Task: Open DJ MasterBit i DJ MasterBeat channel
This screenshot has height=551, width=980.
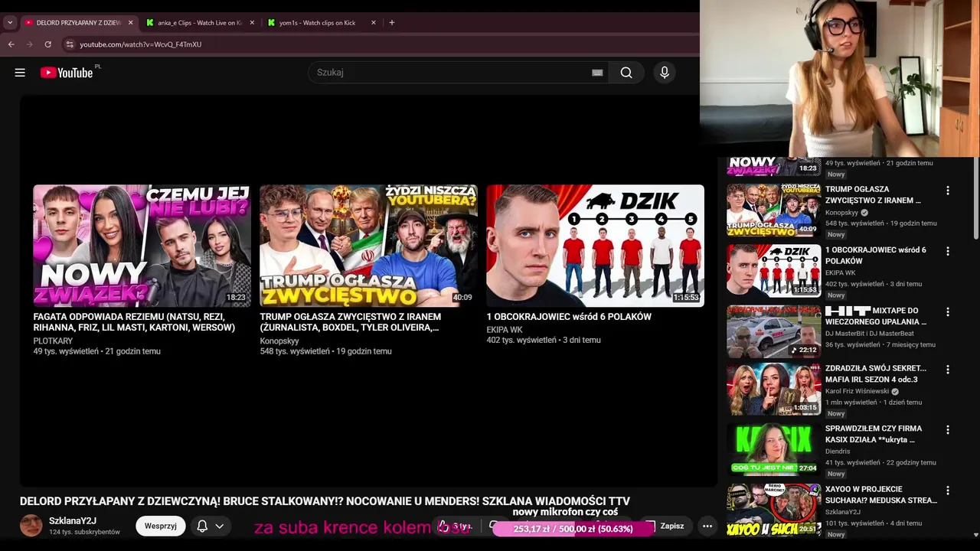Action: (870, 334)
